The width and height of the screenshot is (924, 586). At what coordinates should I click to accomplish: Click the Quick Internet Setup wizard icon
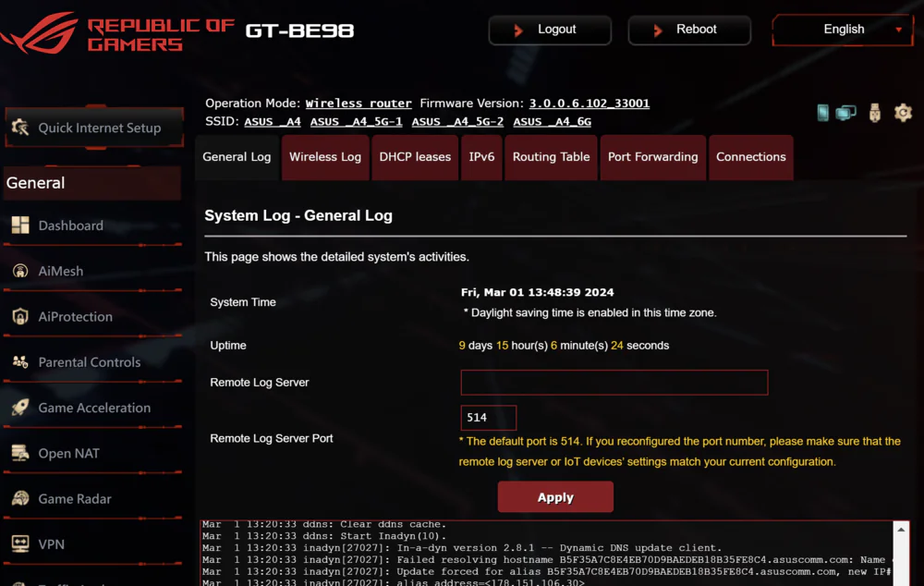(x=20, y=128)
